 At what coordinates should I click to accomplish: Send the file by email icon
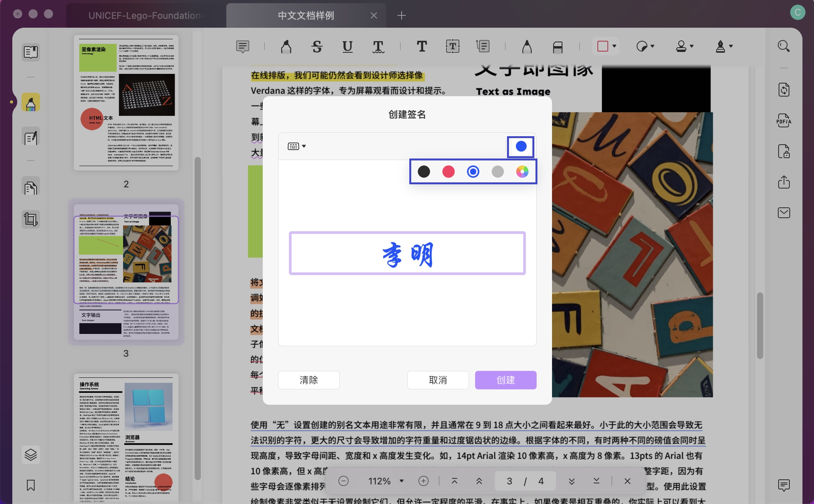point(784,212)
